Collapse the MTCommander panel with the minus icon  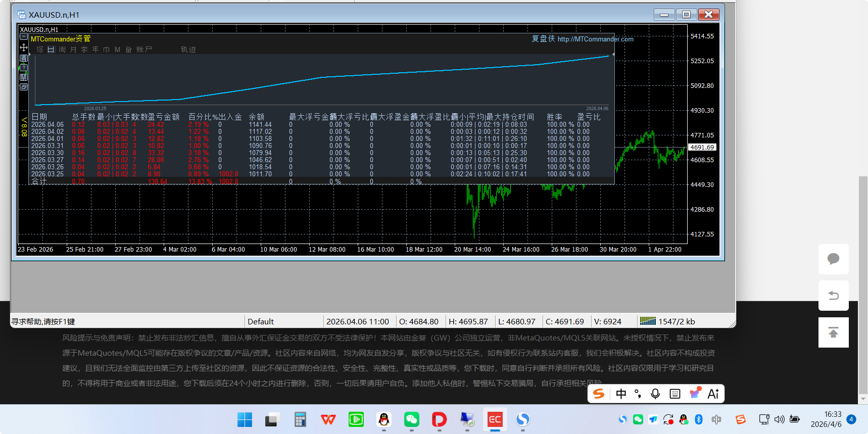(24, 37)
